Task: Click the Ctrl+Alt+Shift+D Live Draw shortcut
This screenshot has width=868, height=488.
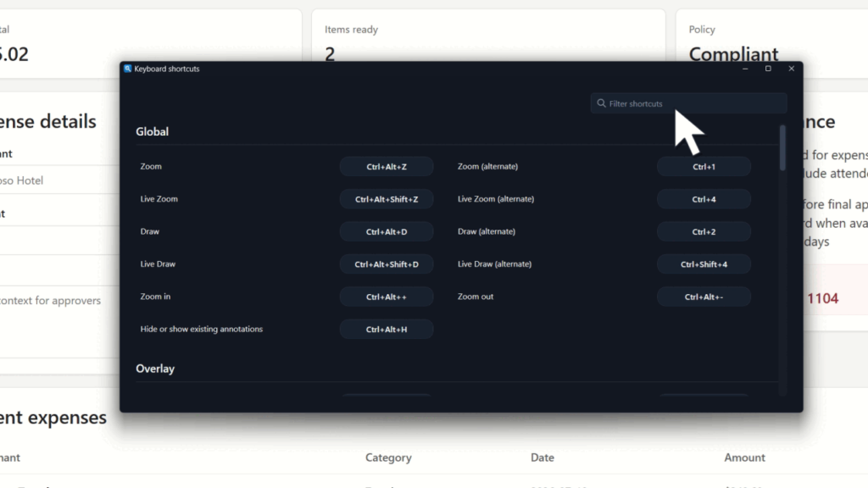Action: pos(387,264)
